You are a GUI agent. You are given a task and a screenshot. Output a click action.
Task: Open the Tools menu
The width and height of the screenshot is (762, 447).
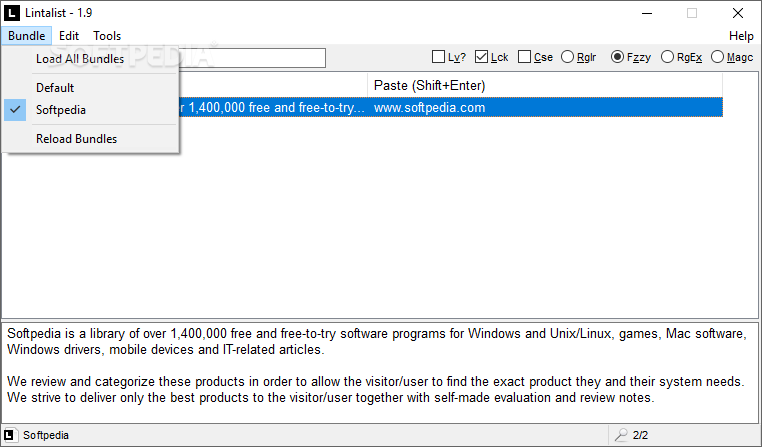[107, 35]
